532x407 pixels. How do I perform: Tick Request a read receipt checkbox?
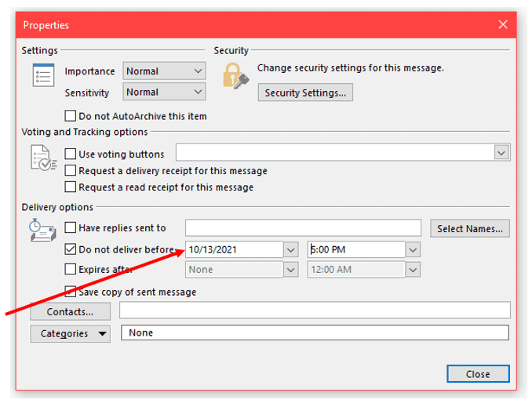(71, 187)
